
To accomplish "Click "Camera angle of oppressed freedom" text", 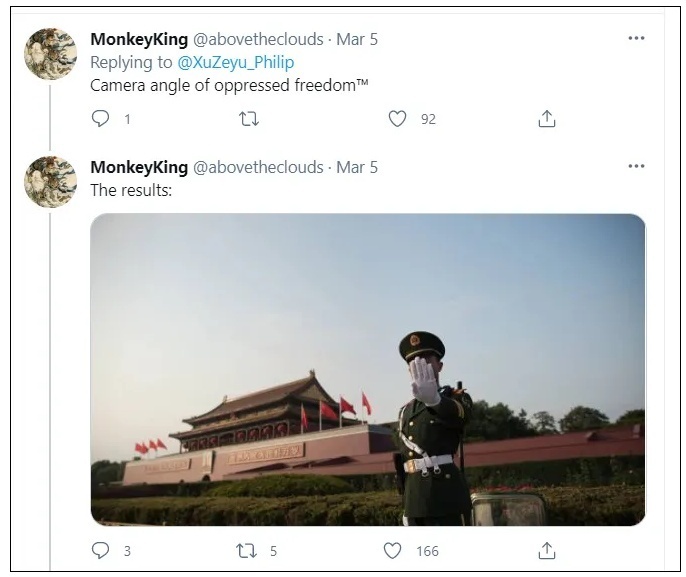I will tap(229, 85).
